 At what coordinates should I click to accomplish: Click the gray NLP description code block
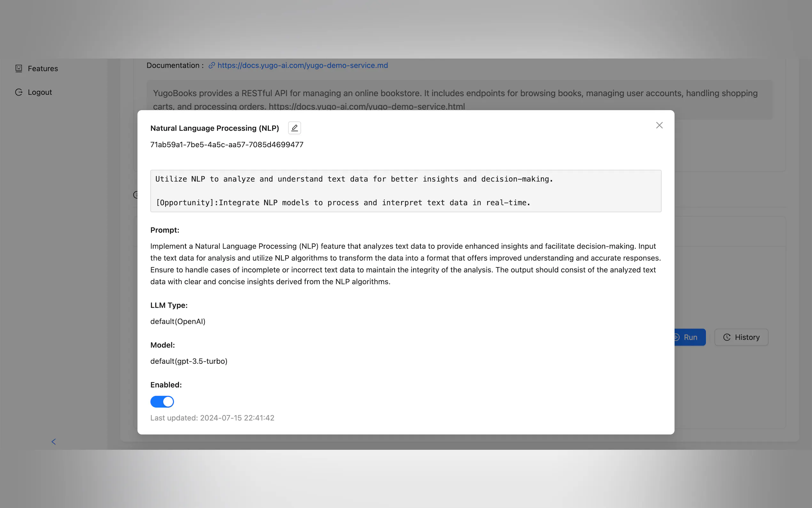click(x=405, y=191)
